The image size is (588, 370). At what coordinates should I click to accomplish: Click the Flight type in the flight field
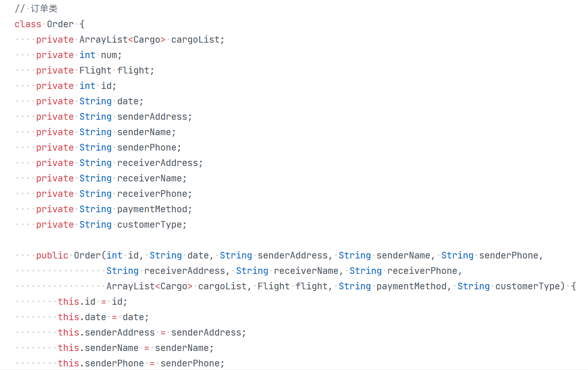[95, 70]
